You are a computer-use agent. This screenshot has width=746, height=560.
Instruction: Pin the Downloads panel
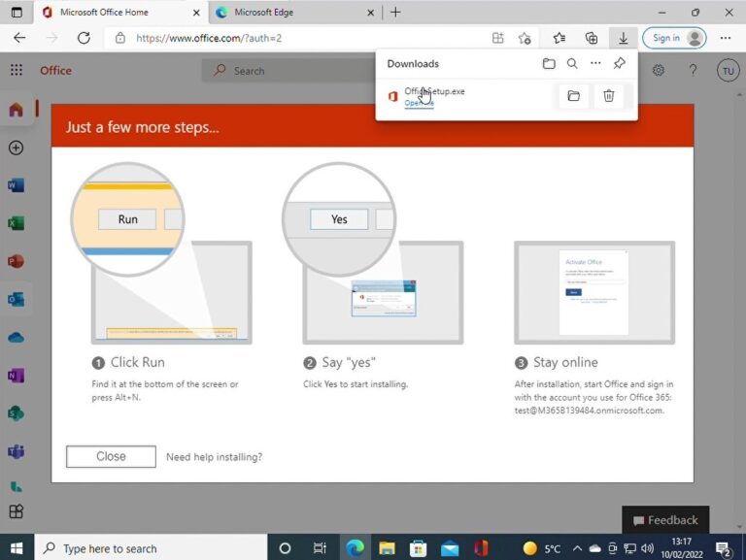[619, 63]
